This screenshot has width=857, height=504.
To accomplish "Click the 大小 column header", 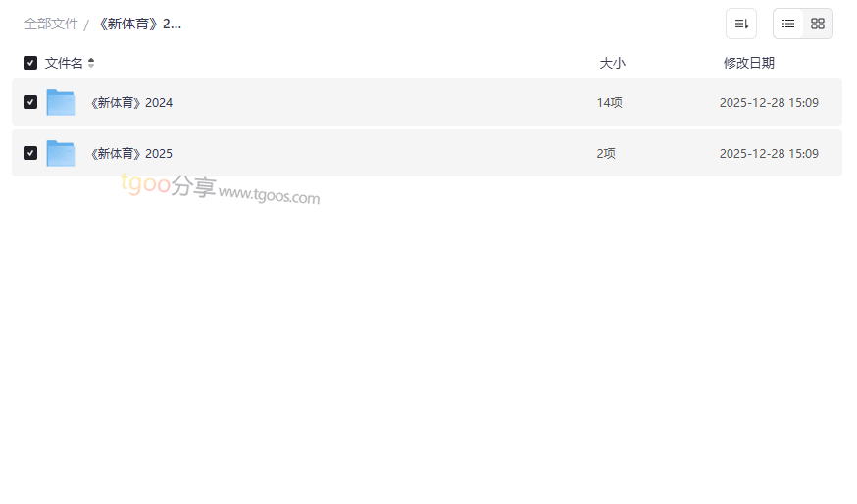I will (612, 63).
